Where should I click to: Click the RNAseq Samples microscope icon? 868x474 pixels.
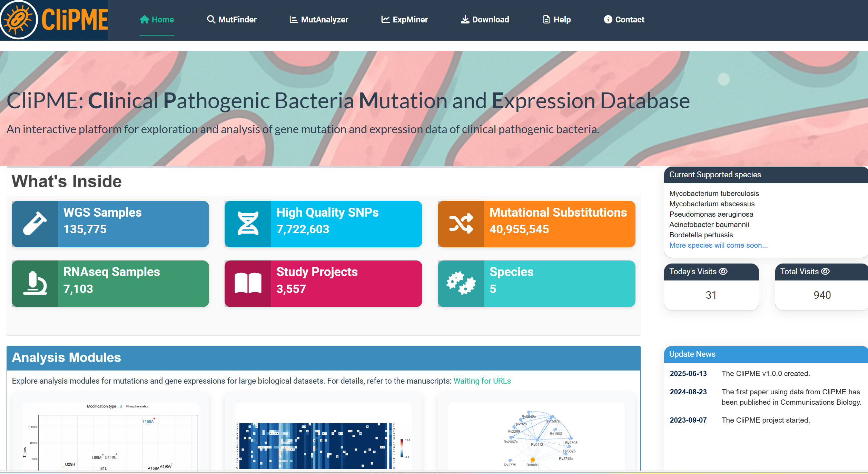[x=35, y=284]
